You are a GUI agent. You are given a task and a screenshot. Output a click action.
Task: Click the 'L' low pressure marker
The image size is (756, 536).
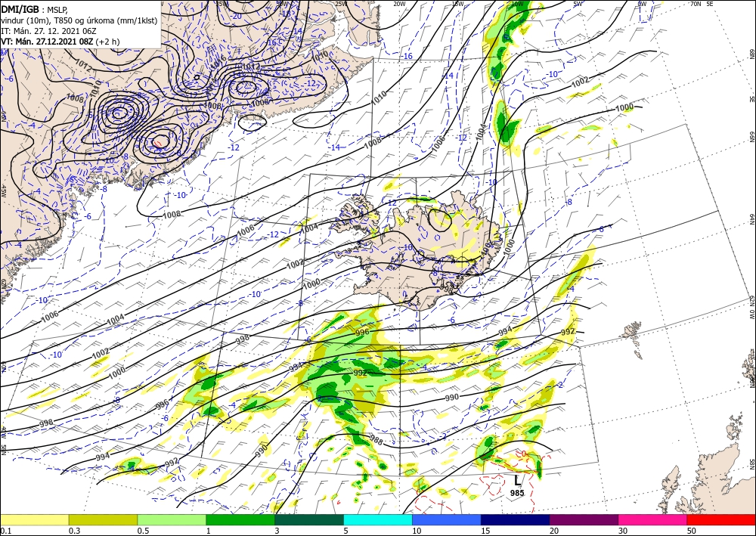click(x=517, y=480)
